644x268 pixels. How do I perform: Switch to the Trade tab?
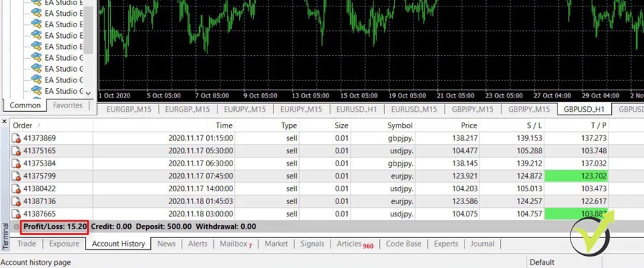(x=26, y=244)
